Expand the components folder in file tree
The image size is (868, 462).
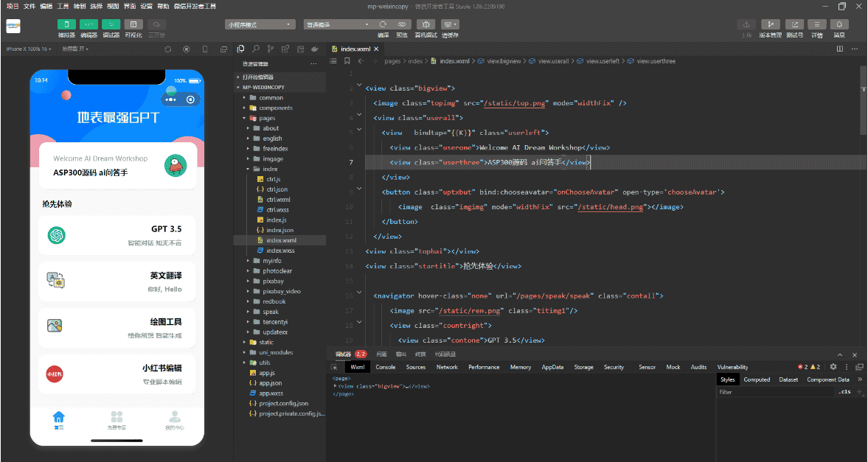point(275,108)
